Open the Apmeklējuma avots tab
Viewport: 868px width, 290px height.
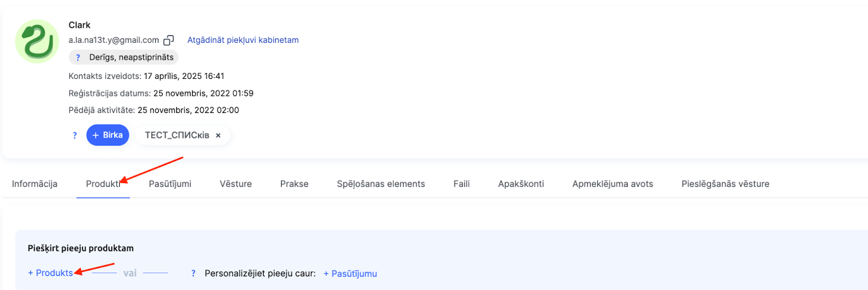(612, 184)
